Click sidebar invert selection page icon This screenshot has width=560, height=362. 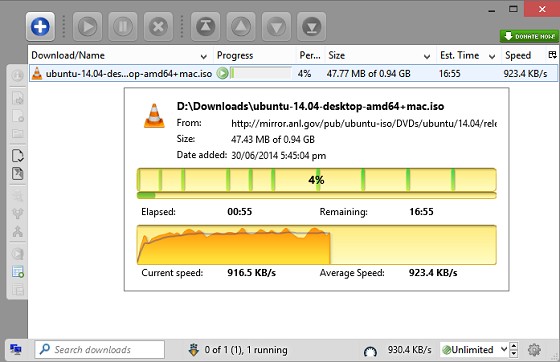tap(18, 174)
